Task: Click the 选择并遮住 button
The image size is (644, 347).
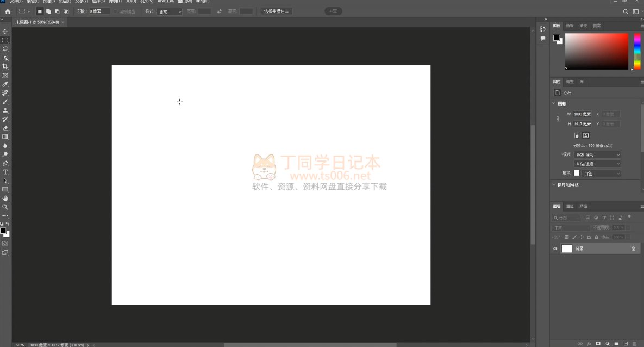Action: point(277,11)
